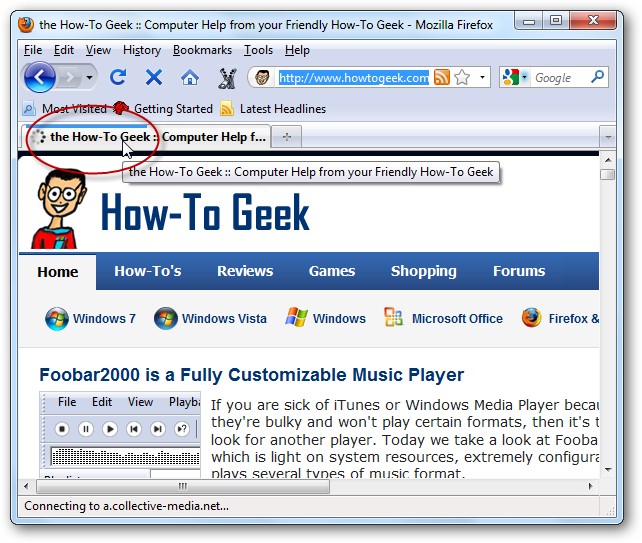The image size is (642, 543).
Task: Open a new tab with plus button
Action: [287, 137]
